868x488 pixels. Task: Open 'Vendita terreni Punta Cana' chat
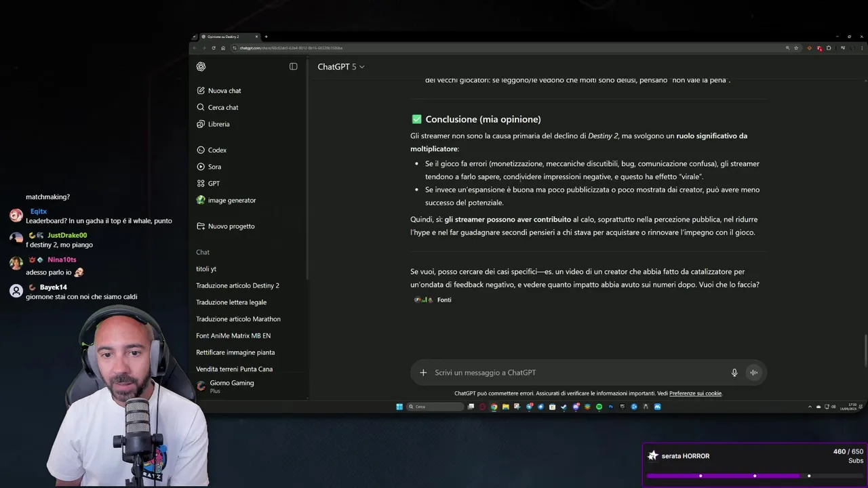tap(234, 369)
